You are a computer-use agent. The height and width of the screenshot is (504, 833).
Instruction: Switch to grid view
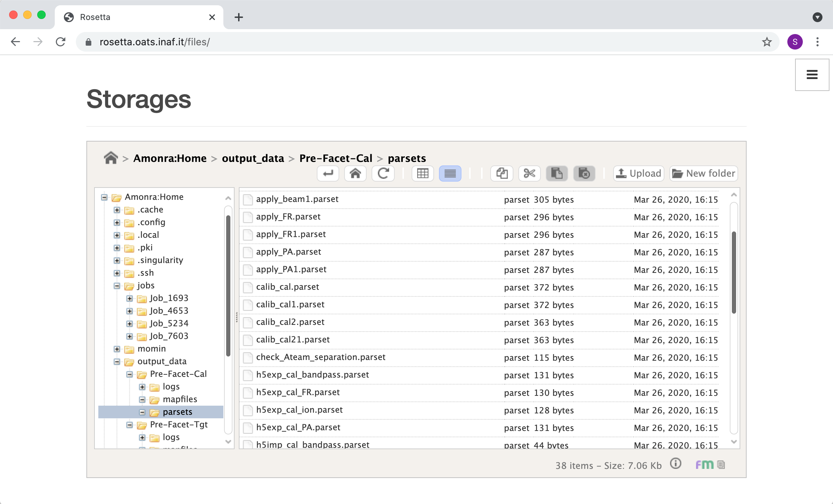tap(422, 174)
